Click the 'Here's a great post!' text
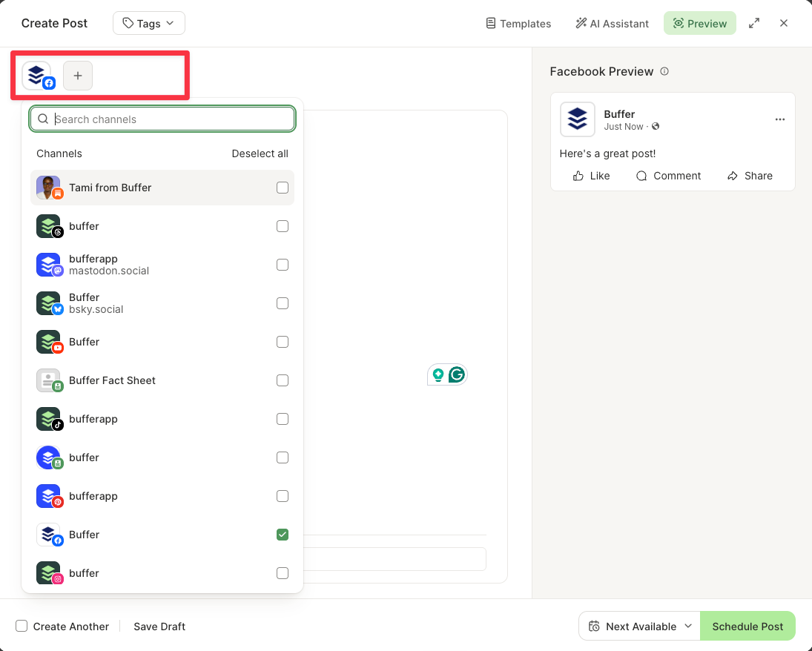Viewport: 812px width, 651px height. [x=607, y=153]
